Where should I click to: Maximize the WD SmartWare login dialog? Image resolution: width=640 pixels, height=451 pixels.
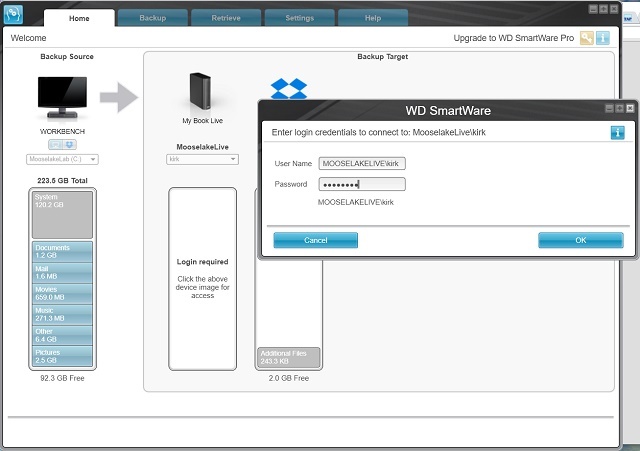[620, 108]
